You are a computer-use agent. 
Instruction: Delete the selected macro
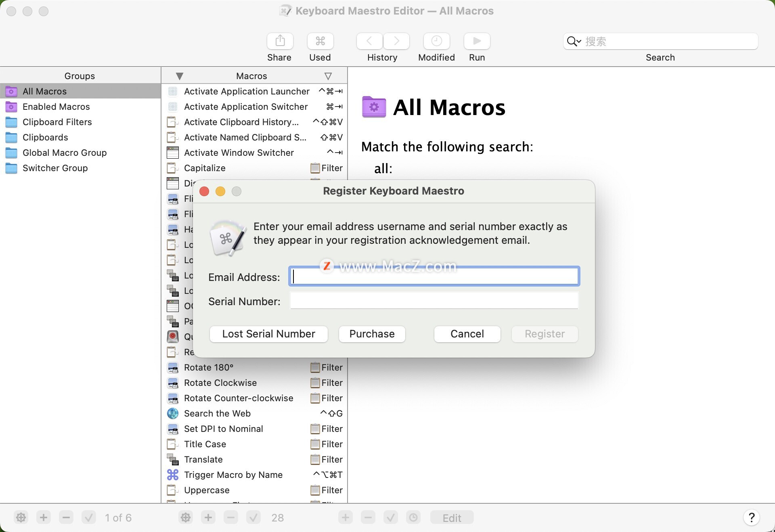(x=231, y=517)
